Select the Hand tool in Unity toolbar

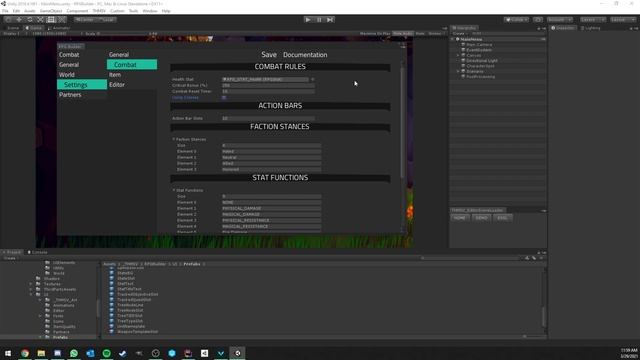tap(8, 20)
